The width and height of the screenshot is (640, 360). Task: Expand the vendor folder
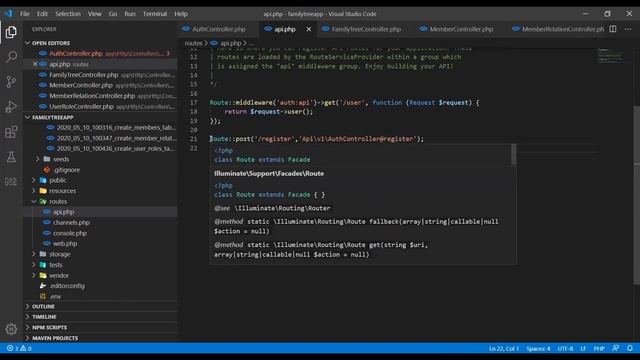point(59,275)
